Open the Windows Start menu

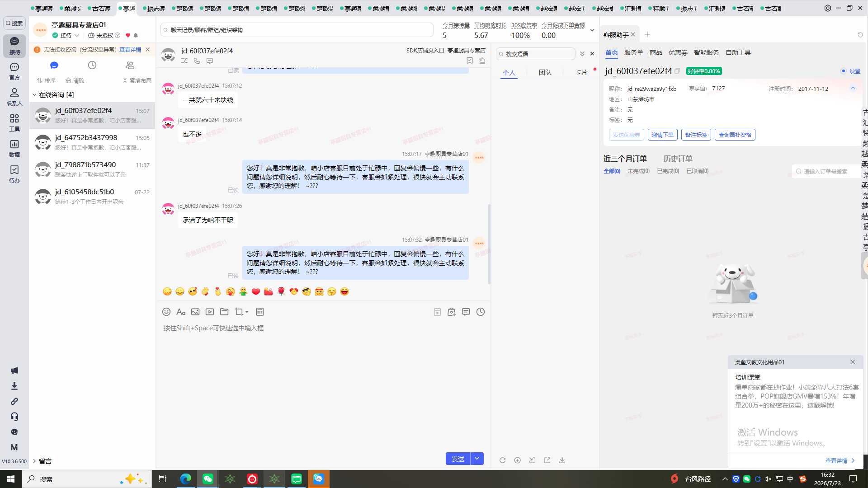(x=11, y=479)
